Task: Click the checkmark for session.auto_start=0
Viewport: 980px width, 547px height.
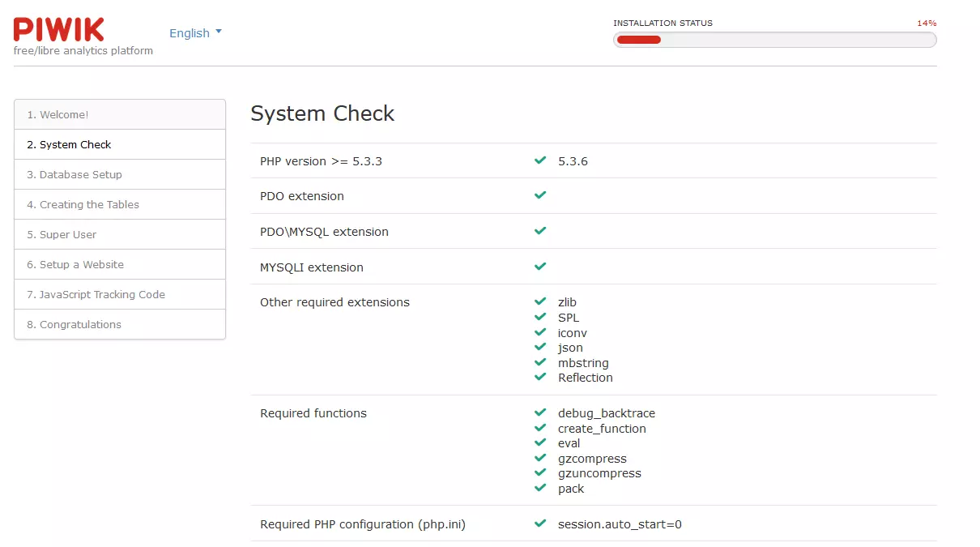Action: [x=540, y=524]
